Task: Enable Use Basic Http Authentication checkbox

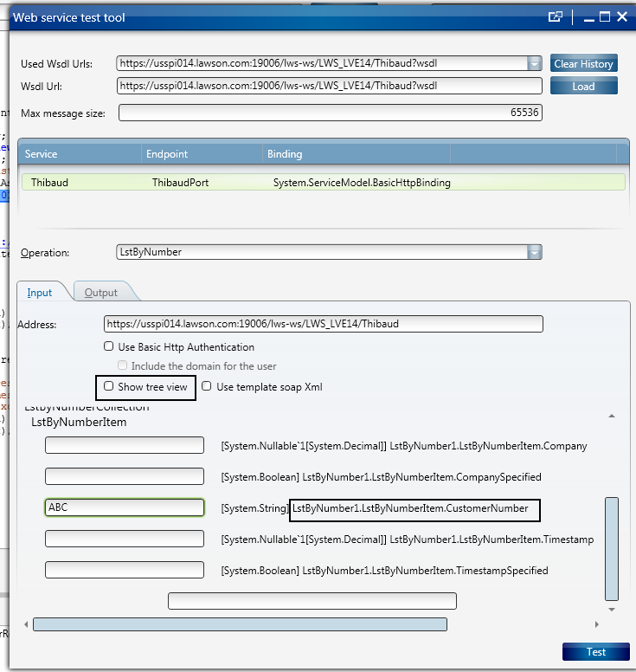Action: [109, 346]
